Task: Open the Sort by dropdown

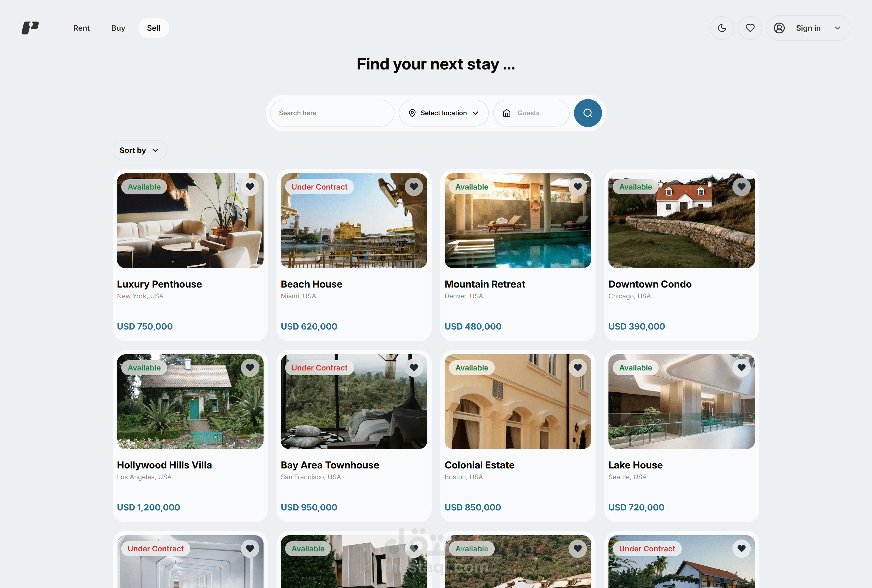Action: click(x=140, y=150)
